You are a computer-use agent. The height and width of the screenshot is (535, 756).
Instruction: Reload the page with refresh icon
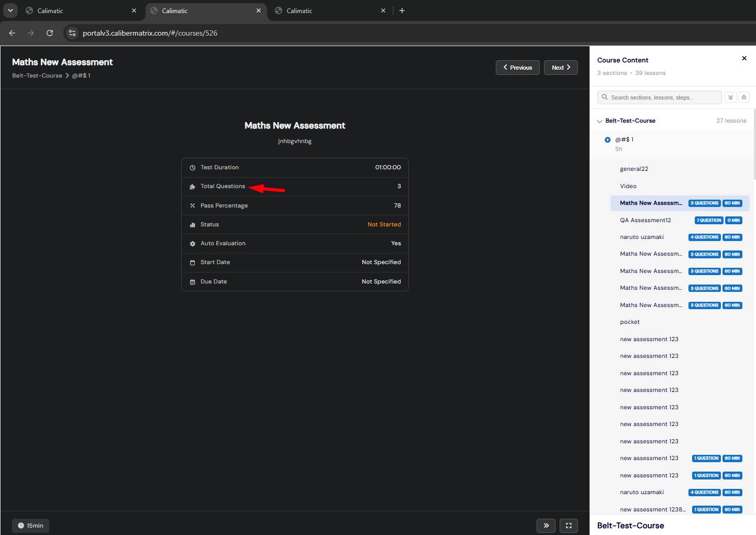click(x=50, y=33)
